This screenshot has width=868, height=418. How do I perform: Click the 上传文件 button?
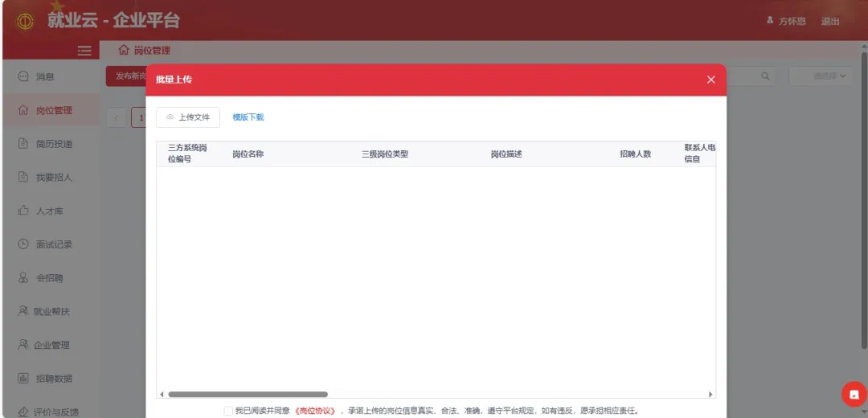click(x=187, y=117)
